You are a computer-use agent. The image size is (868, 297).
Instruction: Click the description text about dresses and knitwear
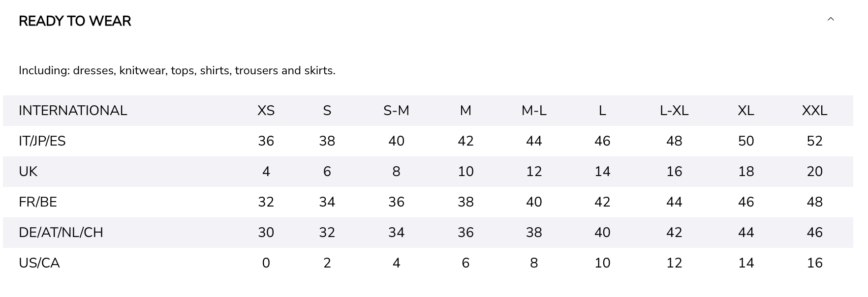tap(177, 71)
